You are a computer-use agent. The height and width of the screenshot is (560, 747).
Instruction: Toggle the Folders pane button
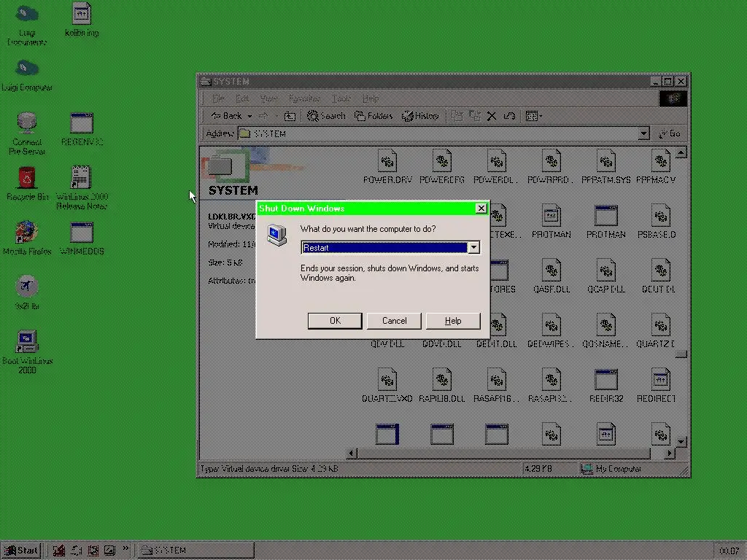pyautogui.click(x=373, y=116)
